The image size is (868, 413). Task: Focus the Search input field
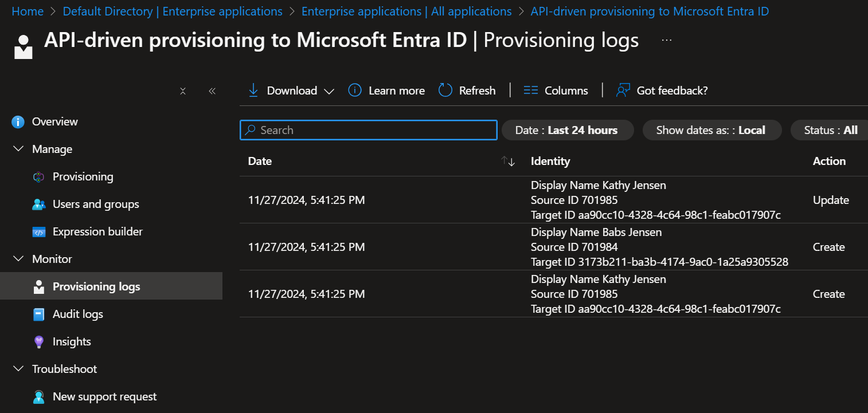click(x=369, y=130)
